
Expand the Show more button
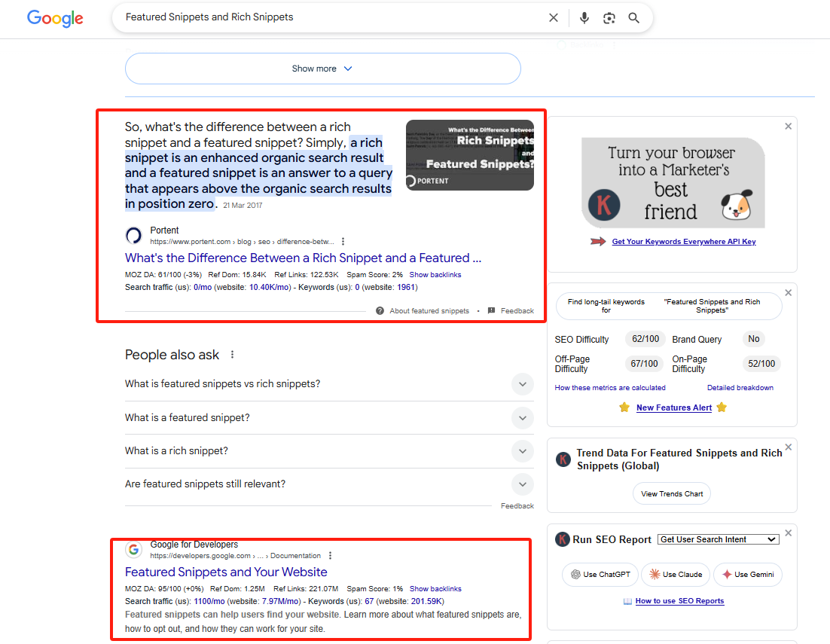[323, 69]
